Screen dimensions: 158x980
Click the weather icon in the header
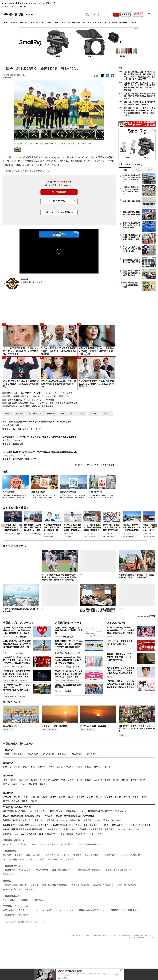pos(87,14)
